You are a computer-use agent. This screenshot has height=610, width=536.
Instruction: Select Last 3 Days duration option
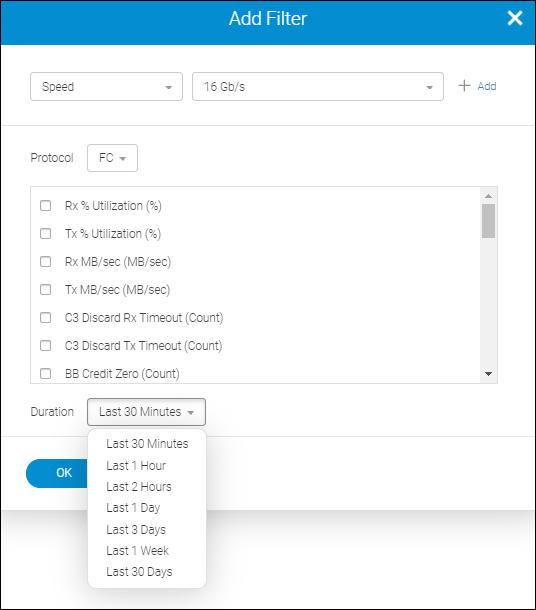(136, 529)
